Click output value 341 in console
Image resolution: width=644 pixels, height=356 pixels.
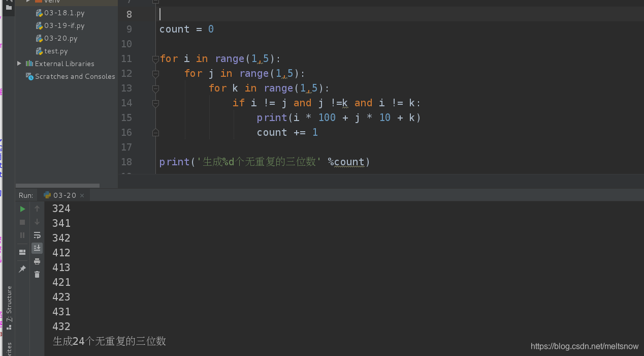point(61,223)
